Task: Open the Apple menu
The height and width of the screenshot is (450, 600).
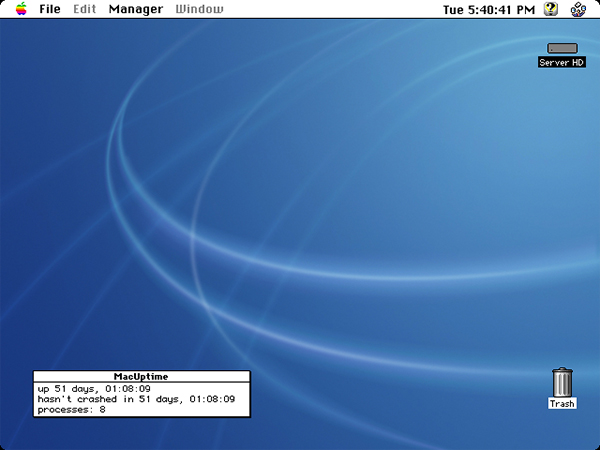Action: 21,9
